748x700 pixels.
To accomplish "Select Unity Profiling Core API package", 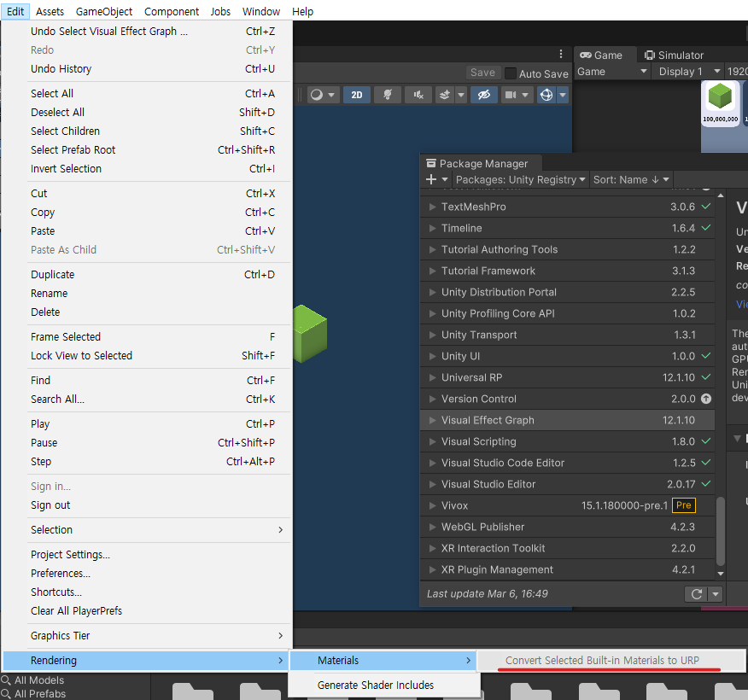I will [x=567, y=314].
